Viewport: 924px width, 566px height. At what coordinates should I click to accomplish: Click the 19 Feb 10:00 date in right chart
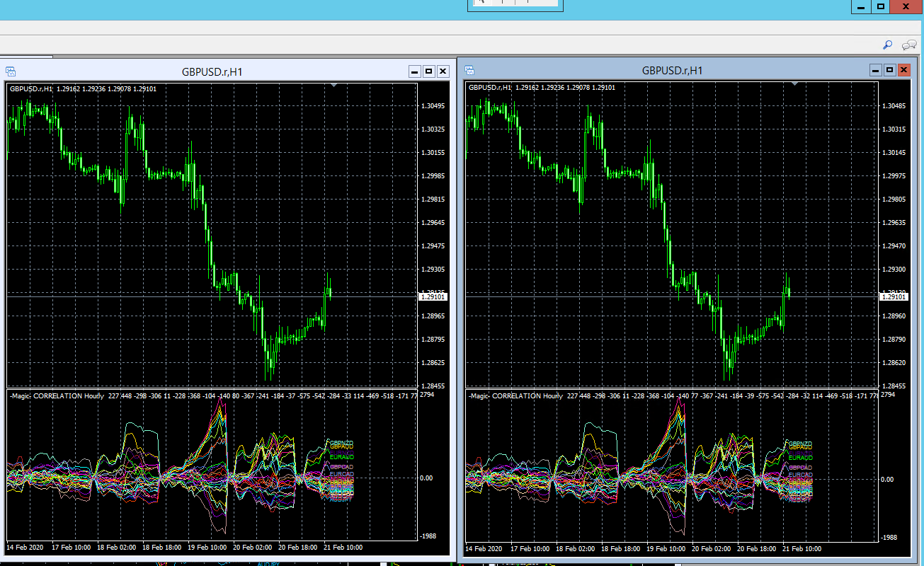(x=666, y=549)
